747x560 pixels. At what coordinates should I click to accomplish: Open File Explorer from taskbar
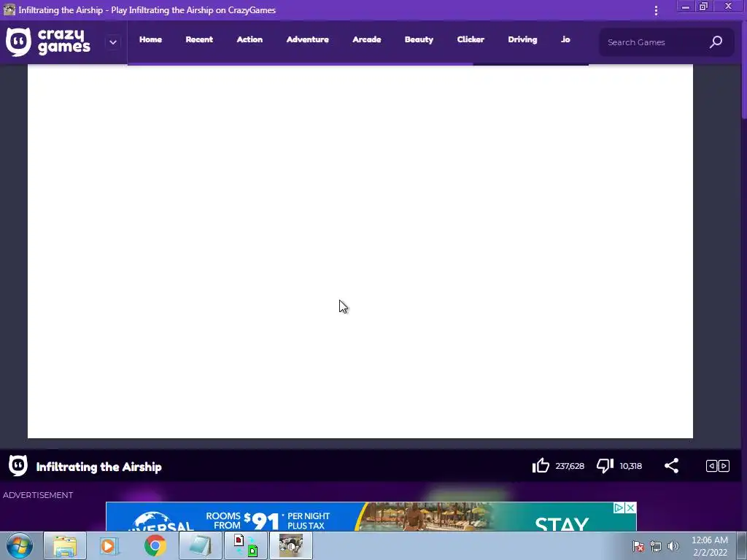tap(65, 545)
